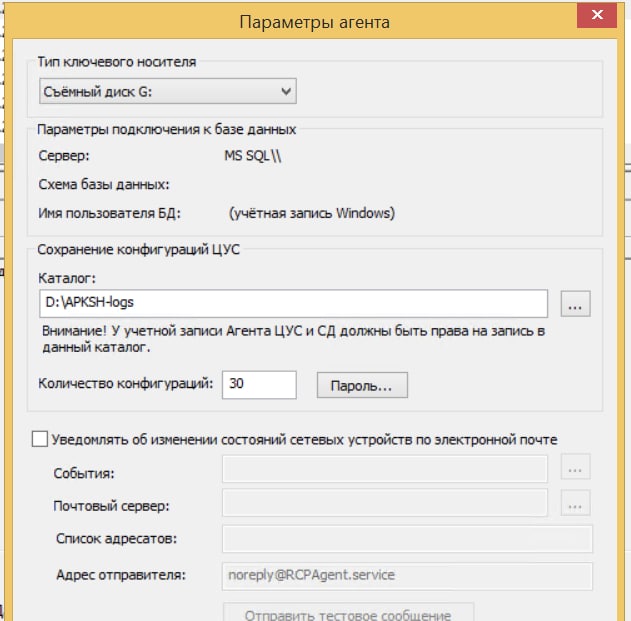The image size is (631, 621).
Task: Click the События input field
Action: (x=385, y=469)
